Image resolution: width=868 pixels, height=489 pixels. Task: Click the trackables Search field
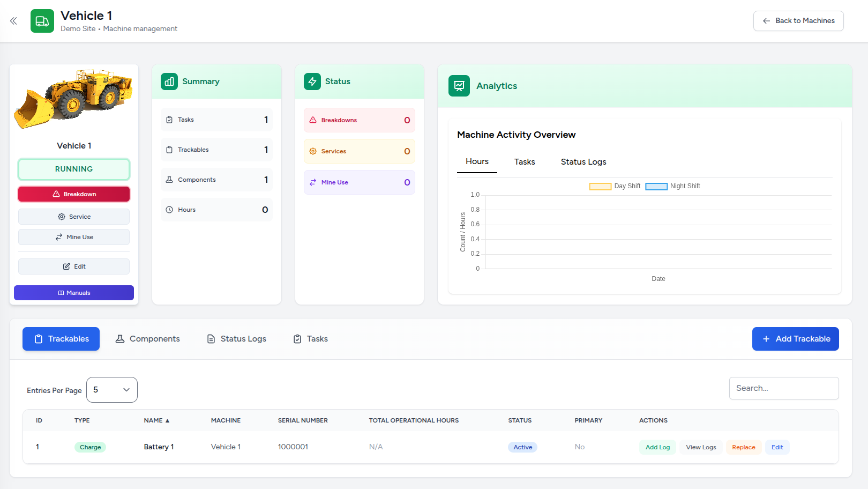[x=783, y=388]
